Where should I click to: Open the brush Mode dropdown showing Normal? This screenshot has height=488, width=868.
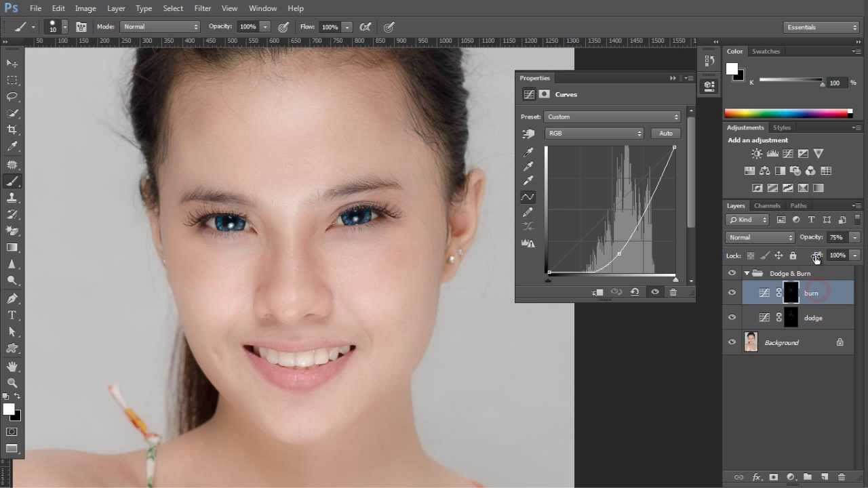click(x=160, y=27)
